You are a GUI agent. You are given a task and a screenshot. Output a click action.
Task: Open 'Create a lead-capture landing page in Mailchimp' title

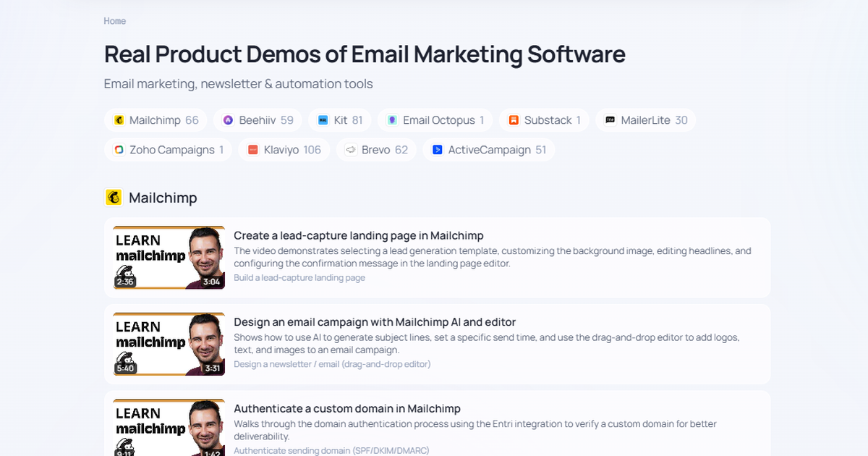pyautogui.click(x=359, y=235)
